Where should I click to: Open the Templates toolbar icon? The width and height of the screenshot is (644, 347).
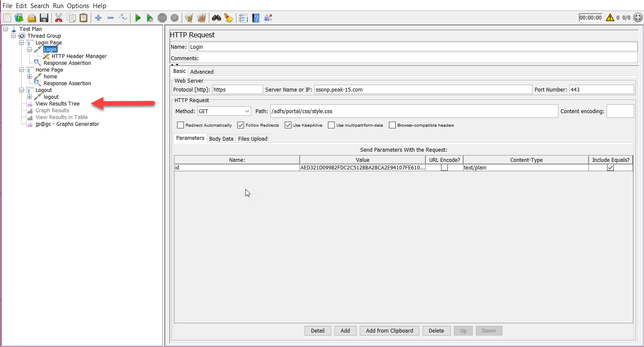pos(19,18)
